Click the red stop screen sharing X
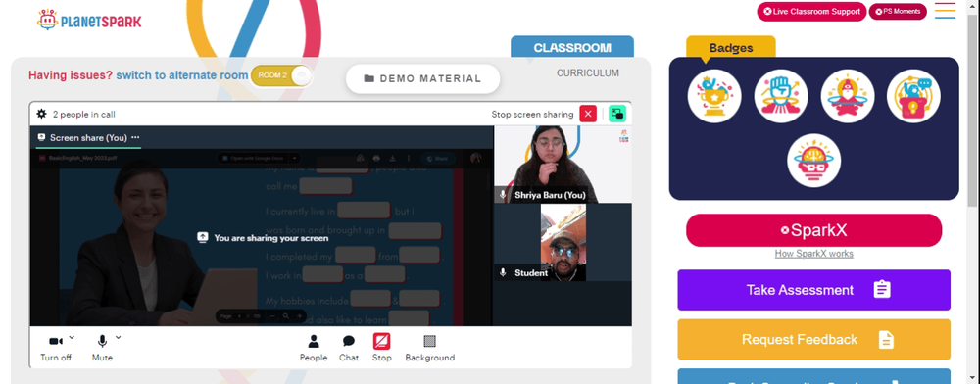The image size is (980, 384). coord(588,114)
